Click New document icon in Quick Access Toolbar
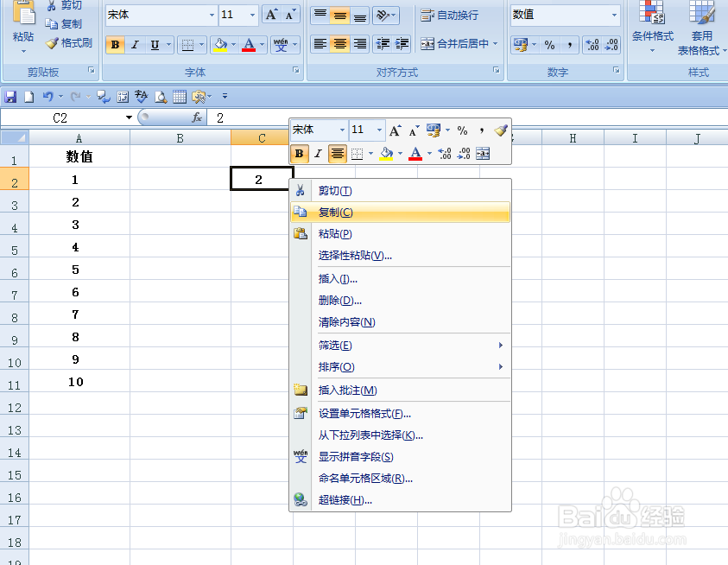The width and height of the screenshot is (728, 565). click(28, 97)
